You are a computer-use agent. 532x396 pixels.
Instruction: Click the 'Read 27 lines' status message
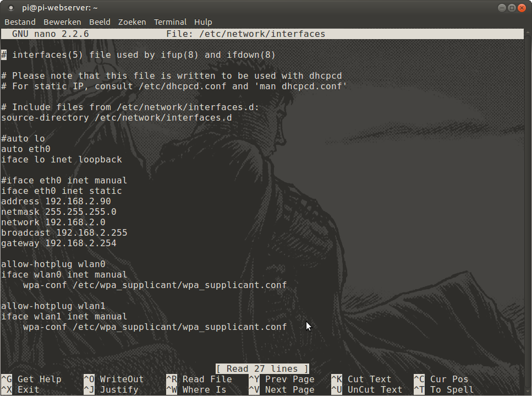click(x=262, y=369)
